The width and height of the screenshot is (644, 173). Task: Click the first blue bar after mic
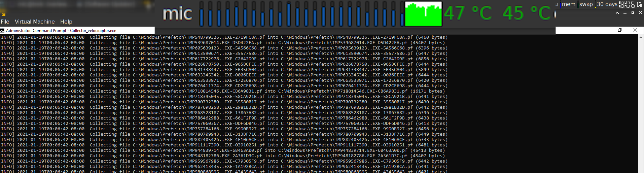click(x=202, y=14)
